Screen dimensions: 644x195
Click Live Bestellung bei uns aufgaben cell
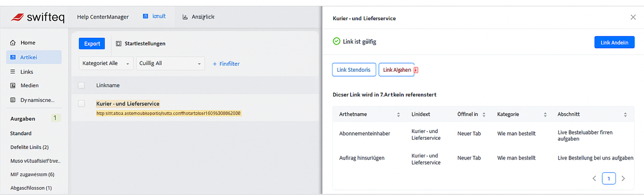pos(595,158)
